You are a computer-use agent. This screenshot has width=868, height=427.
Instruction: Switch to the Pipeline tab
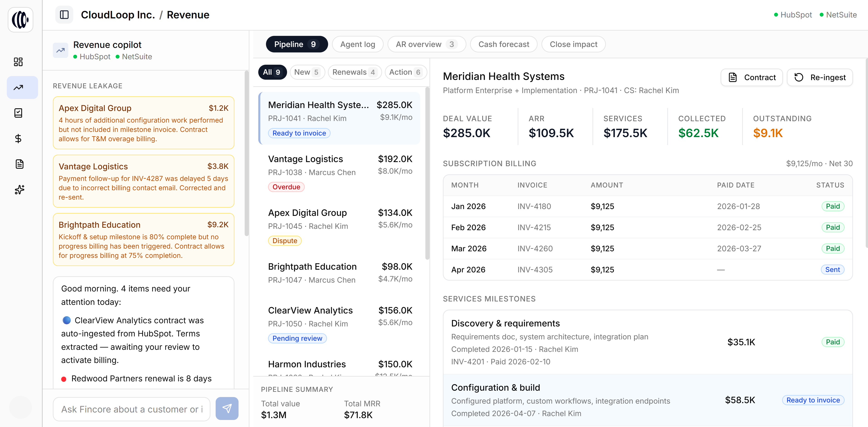(297, 44)
